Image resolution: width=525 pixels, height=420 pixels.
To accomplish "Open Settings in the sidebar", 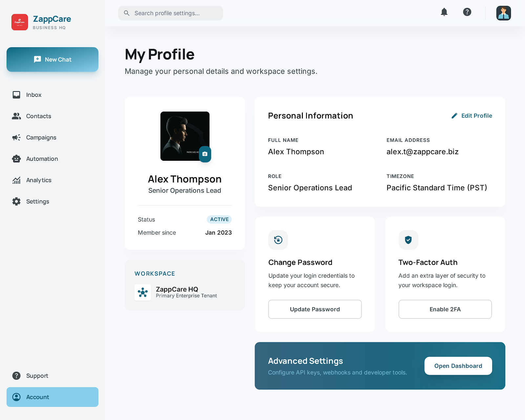I will [37, 201].
